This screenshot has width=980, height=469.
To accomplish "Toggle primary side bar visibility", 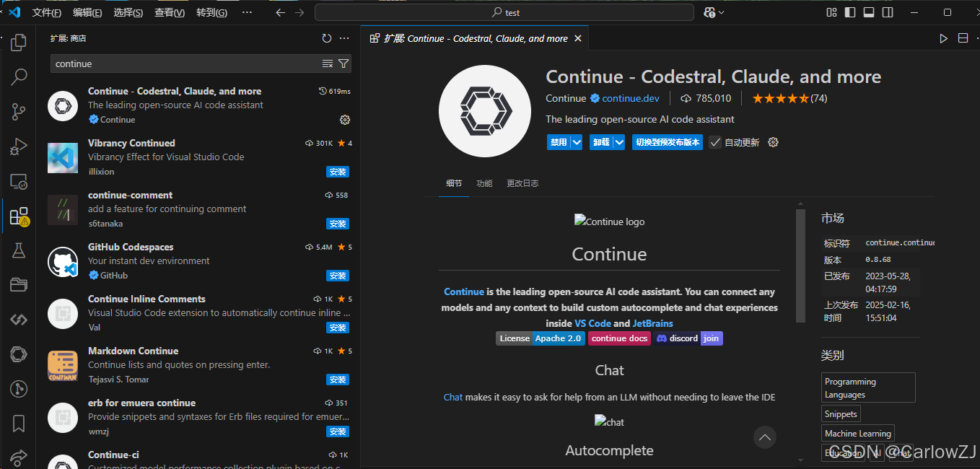I will click(851, 12).
